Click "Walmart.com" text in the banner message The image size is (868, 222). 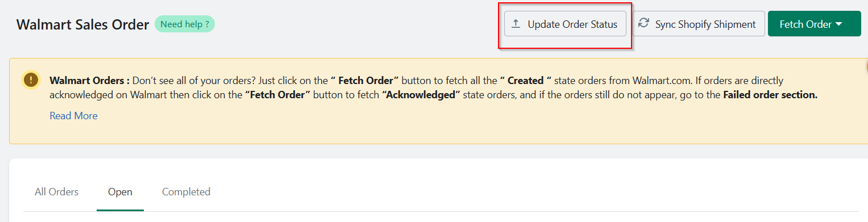click(632, 81)
